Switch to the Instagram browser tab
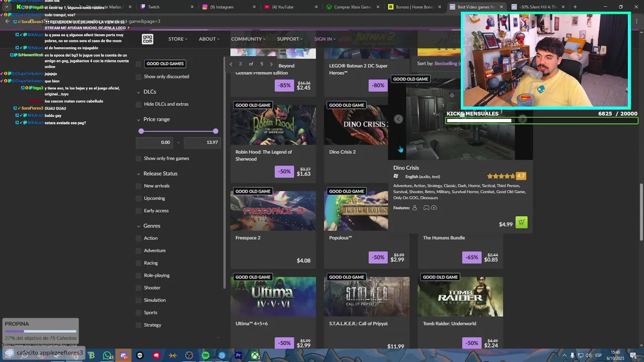Image resolution: width=644 pixels, height=362 pixels. tap(228, 7)
